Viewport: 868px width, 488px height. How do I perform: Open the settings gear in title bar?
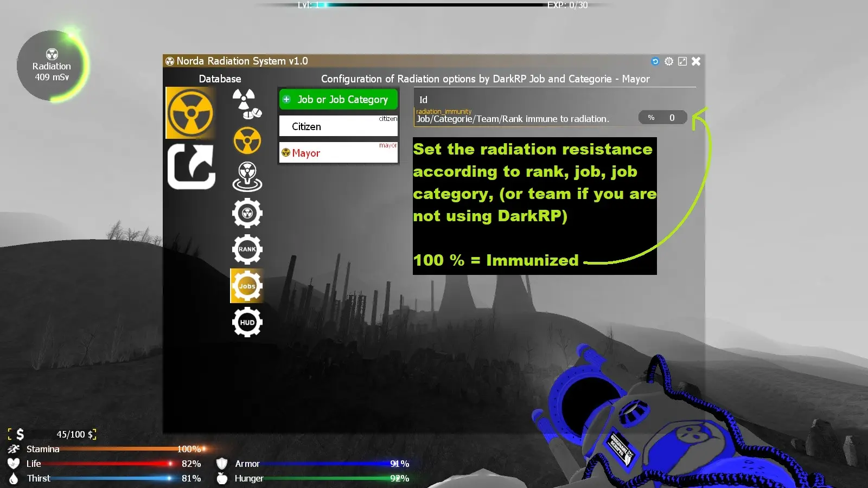tap(669, 61)
